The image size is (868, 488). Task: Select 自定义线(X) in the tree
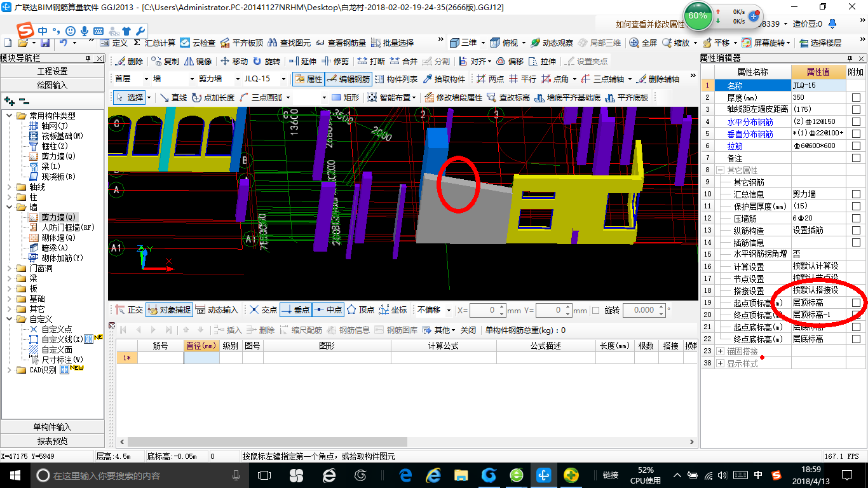pos(62,339)
